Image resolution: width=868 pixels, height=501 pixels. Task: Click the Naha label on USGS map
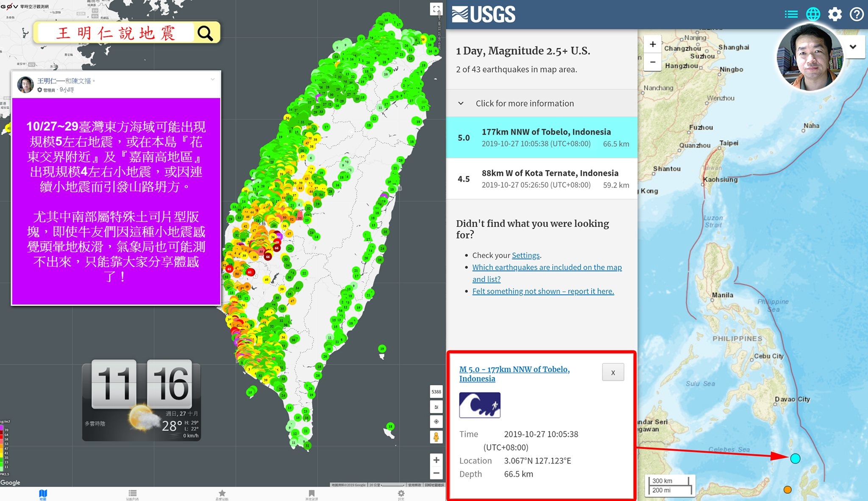pos(812,126)
